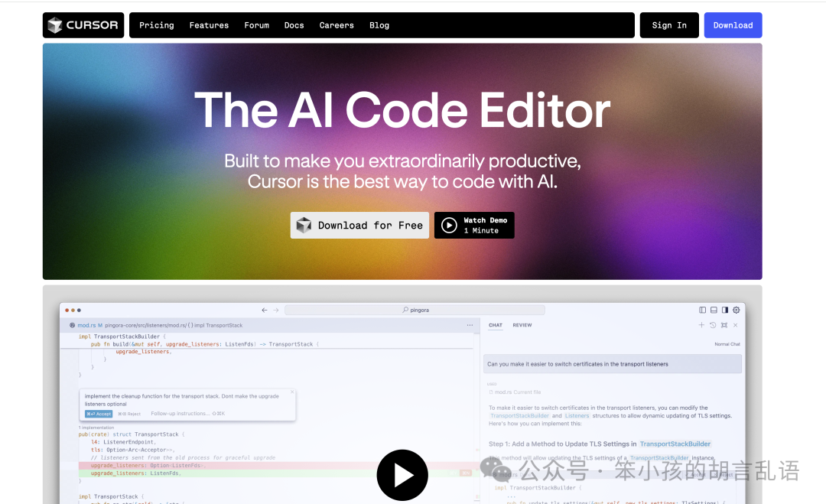Screen dimensions: 826x504
Task: Close the chat panel with X icon
Action: coord(736,326)
